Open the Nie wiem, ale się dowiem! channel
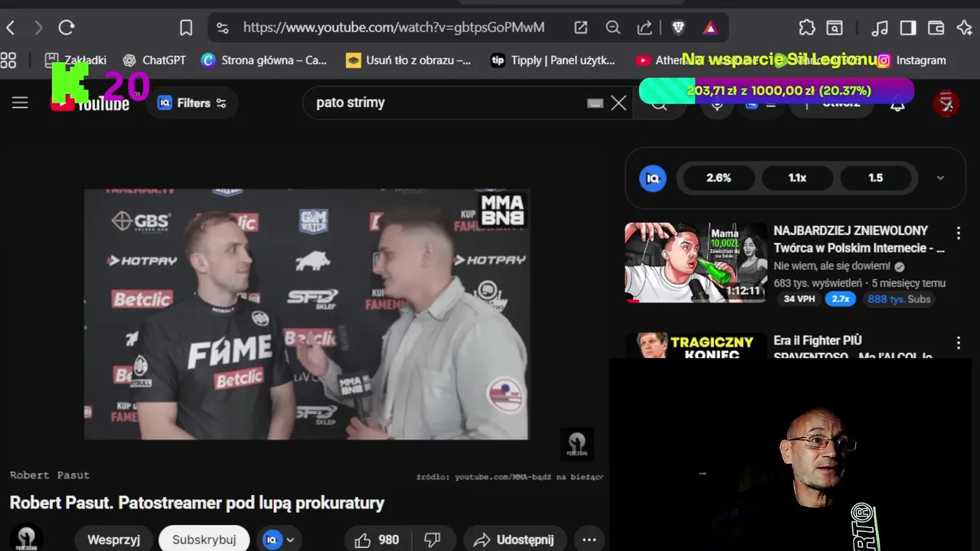 pos(831,266)
